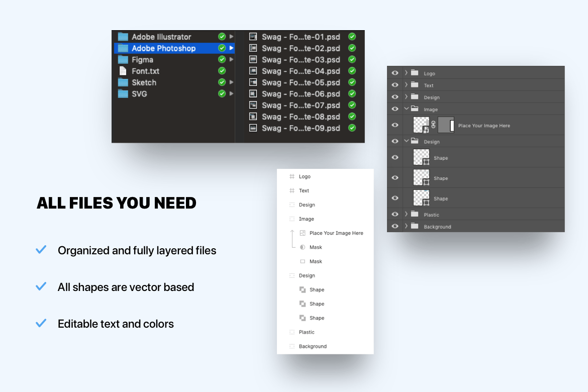Click the layer mask thumbnail of Place Your Image Here
Screen dimensions: 588x392
[446, 125]
